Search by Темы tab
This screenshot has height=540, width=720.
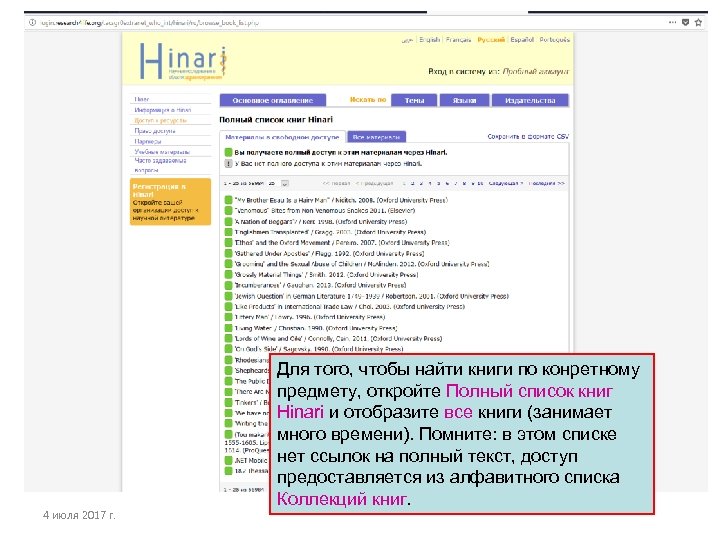click(x=414, y=100)
